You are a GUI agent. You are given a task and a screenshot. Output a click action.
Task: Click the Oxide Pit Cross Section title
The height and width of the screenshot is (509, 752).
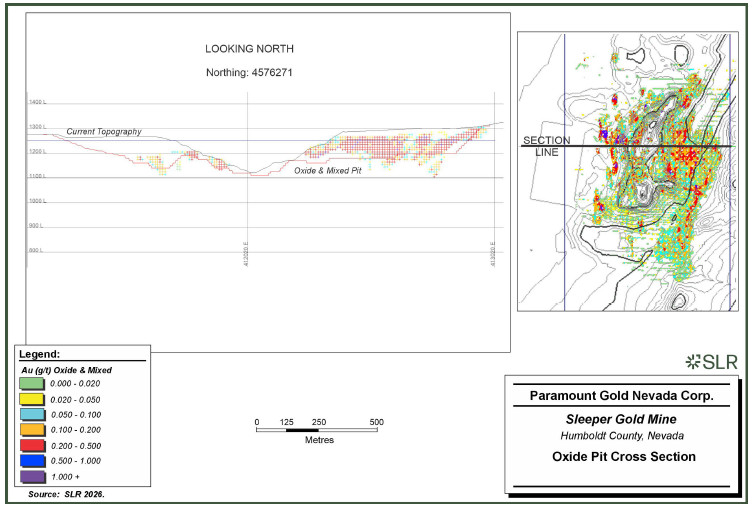[623, 456]
